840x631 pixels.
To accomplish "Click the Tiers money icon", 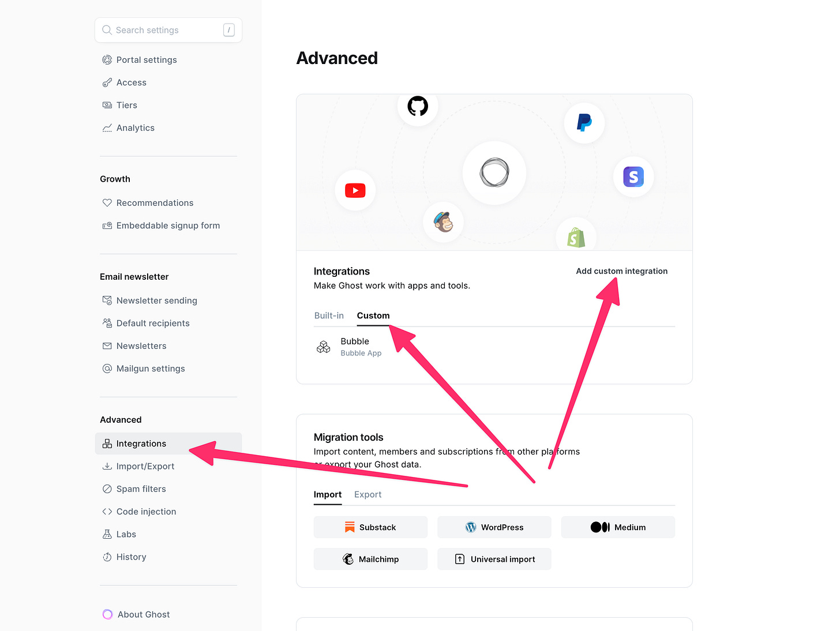I will click(107, 105).
